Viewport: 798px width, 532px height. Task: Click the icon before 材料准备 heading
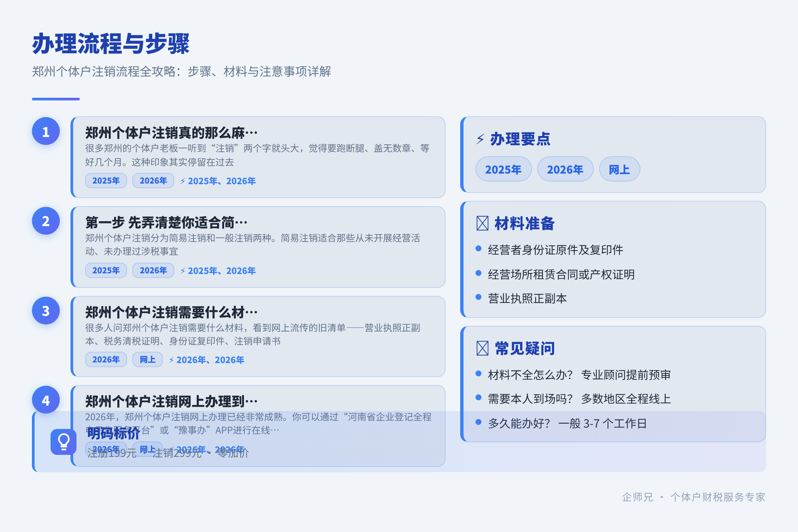482,223
